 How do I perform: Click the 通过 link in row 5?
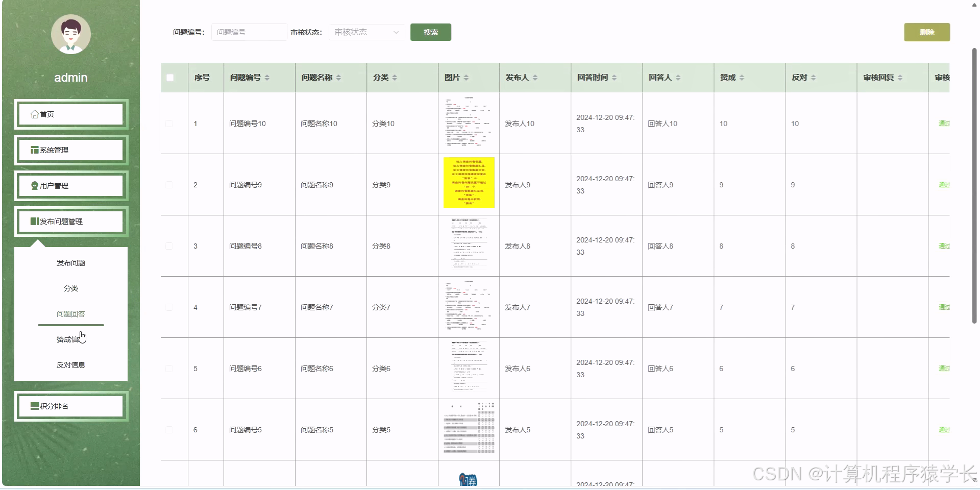944,369
